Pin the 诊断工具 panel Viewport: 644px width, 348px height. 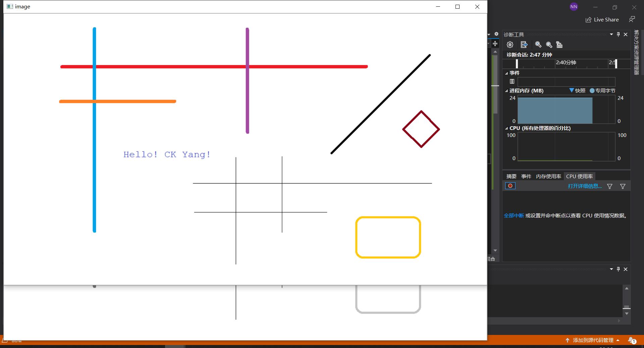[x=619, y=34]
